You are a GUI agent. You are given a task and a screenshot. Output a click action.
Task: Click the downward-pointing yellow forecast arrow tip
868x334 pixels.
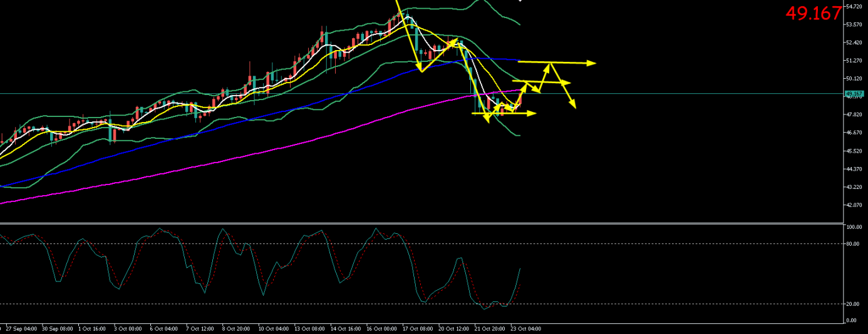(574, 106)
